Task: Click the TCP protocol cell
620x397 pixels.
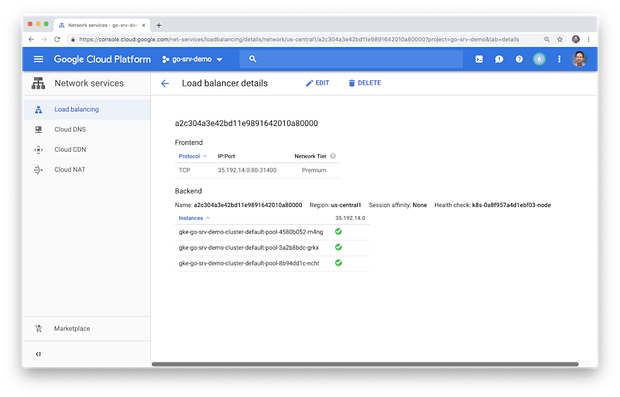Action: 185,170
